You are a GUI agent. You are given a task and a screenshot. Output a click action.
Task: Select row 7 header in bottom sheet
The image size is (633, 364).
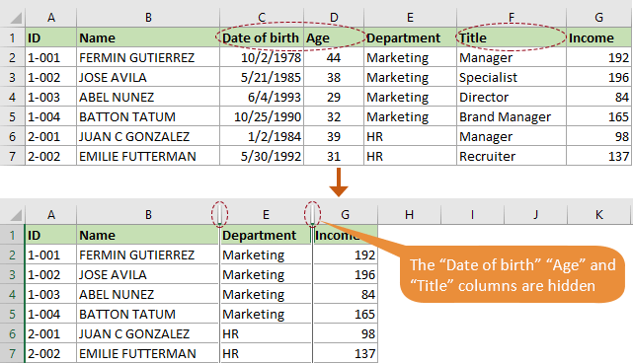12,353
